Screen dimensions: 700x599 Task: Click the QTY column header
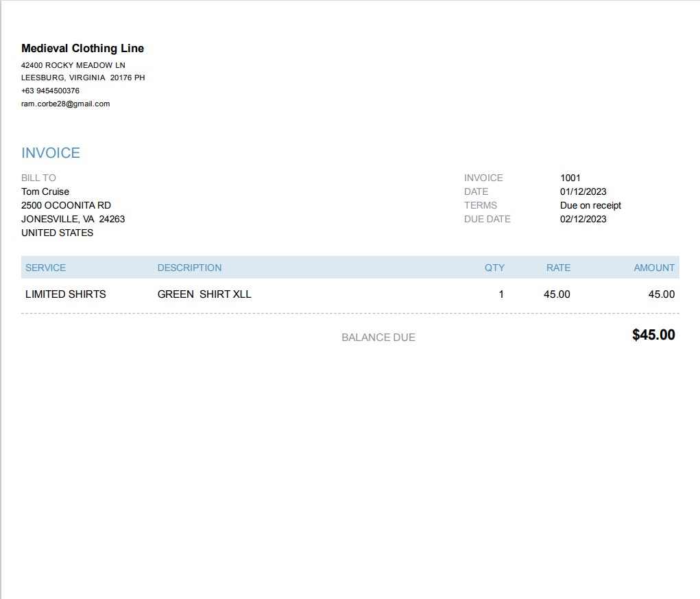click(x=494, y=268)
